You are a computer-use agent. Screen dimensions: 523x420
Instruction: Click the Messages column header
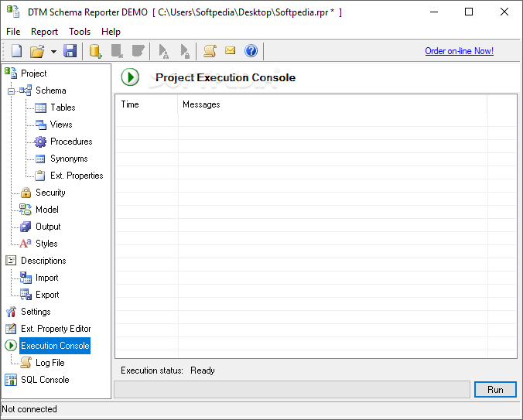click(332, 104)
